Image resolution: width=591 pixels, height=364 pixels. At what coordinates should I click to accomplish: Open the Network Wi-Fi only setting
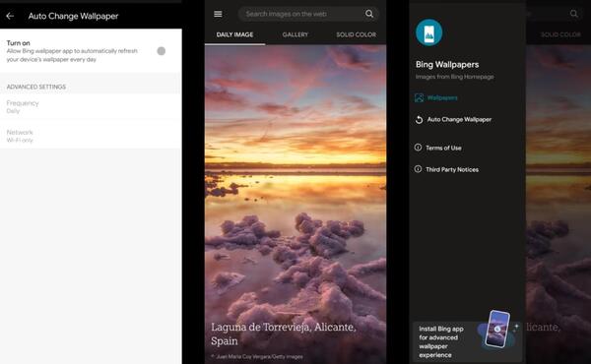91,136
